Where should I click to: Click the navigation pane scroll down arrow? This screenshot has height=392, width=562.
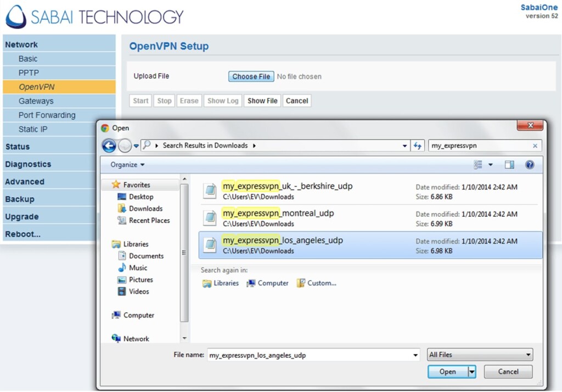[x=184, y=338]
